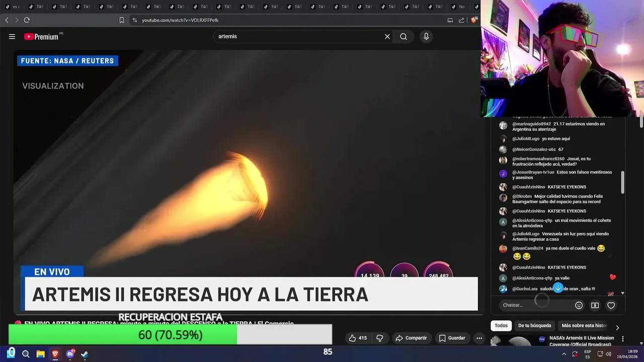The height and width of the screenshot is (362, 644).
Task: Open File Explorer from taskbar
Action: coord(40,354)
